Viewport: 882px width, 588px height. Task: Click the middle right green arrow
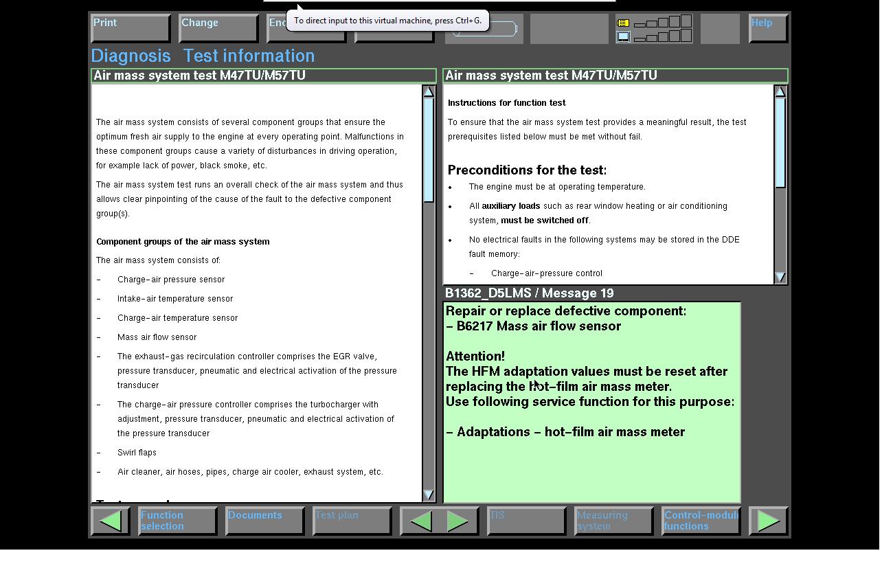pyautogui.click(x=457, y=521)
